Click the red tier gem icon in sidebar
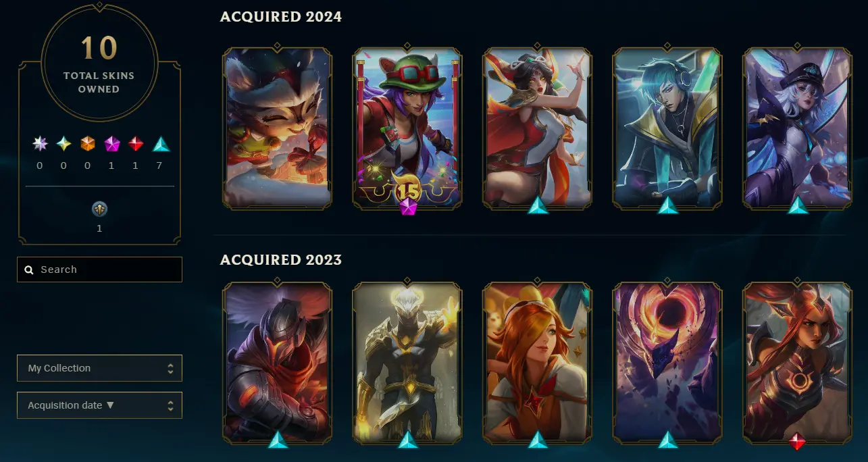The height and width of the screenshot is (462, 868). point(136,144)
